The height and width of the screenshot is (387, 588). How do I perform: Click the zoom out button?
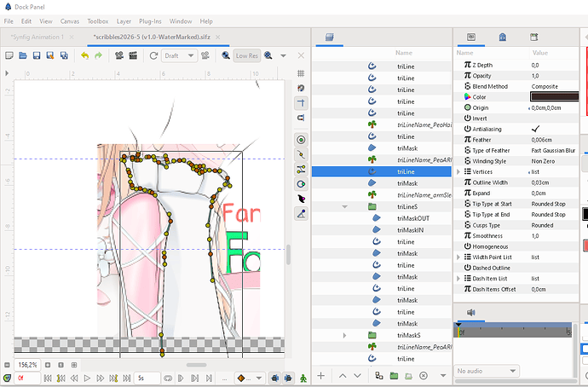[x=7, y=365]
